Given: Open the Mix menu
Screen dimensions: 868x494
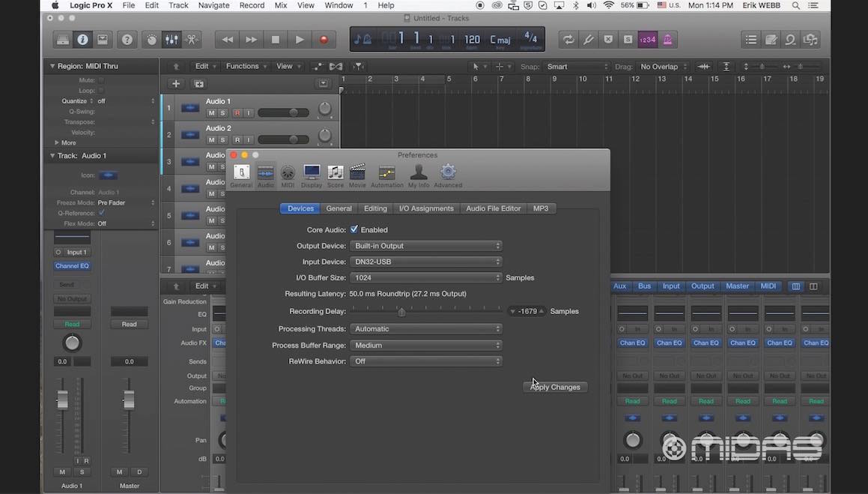Looking at the screenshot, I should (x=281, y=5).
